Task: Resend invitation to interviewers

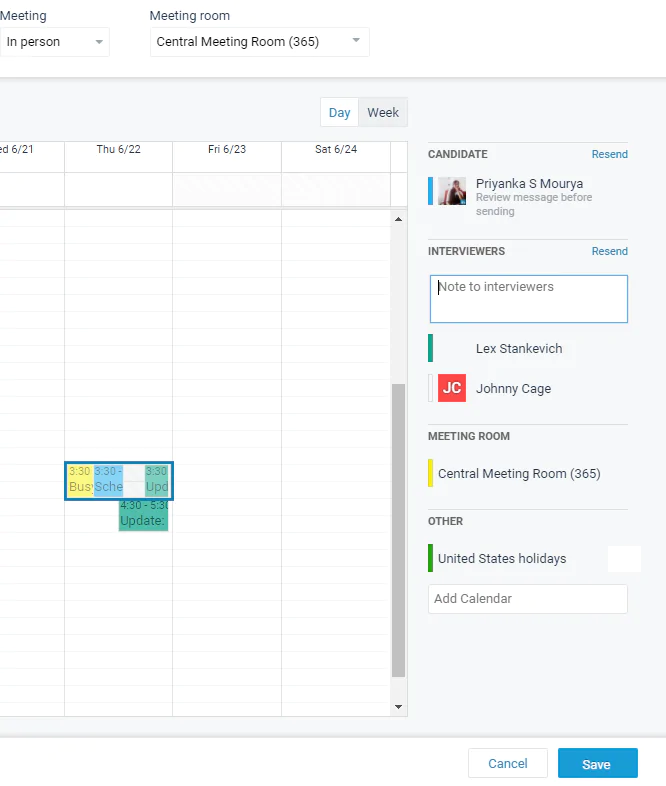Action: coord(609,252)
